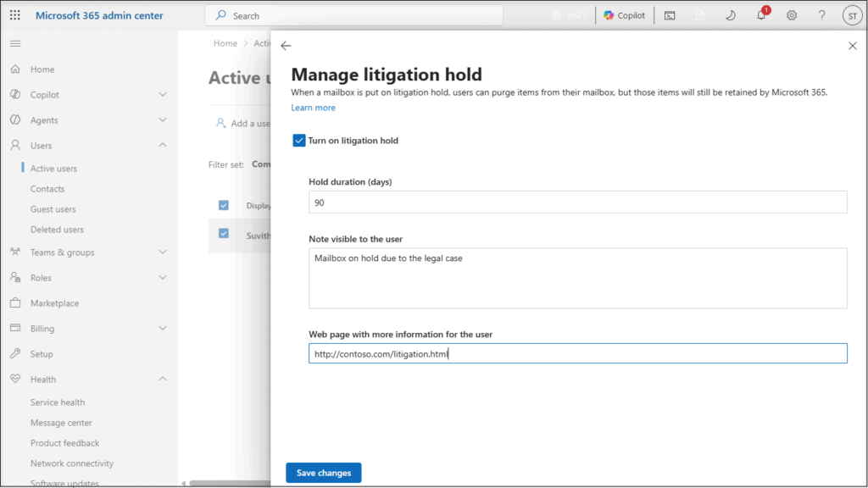Open the Learn more link
The height and width of the screenshot is (488, 868).
(x=314, y=108)
